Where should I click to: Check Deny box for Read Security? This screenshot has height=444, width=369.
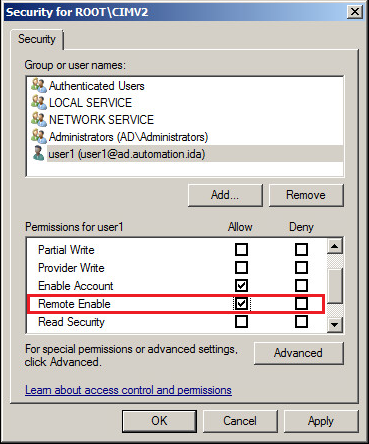point(301,322)
